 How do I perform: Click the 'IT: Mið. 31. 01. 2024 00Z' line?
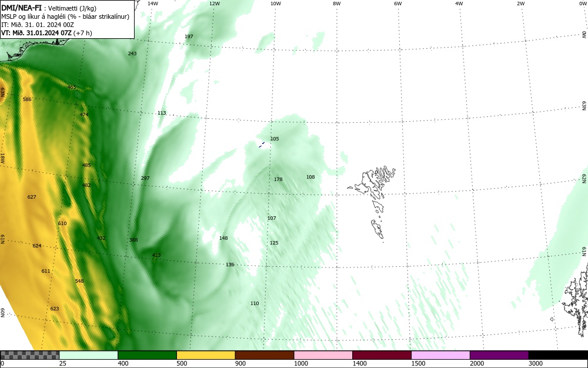click(38, 25)
